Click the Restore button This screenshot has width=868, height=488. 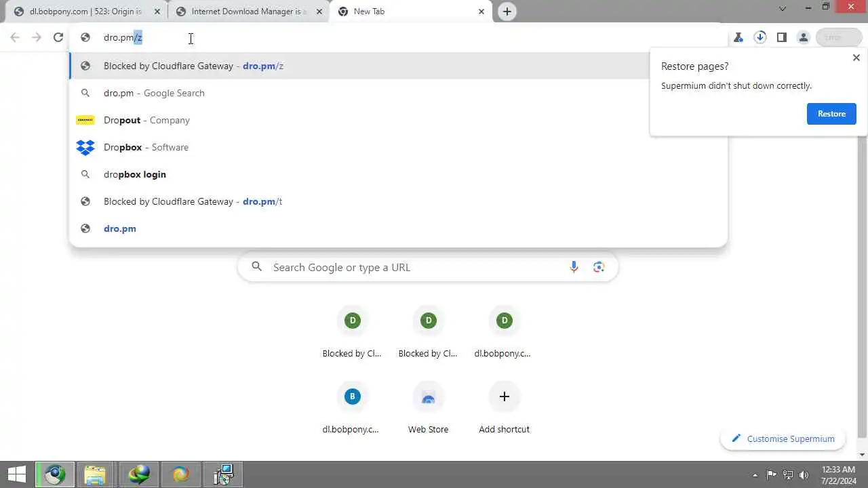pyautogui.click(x=831, y=114)
